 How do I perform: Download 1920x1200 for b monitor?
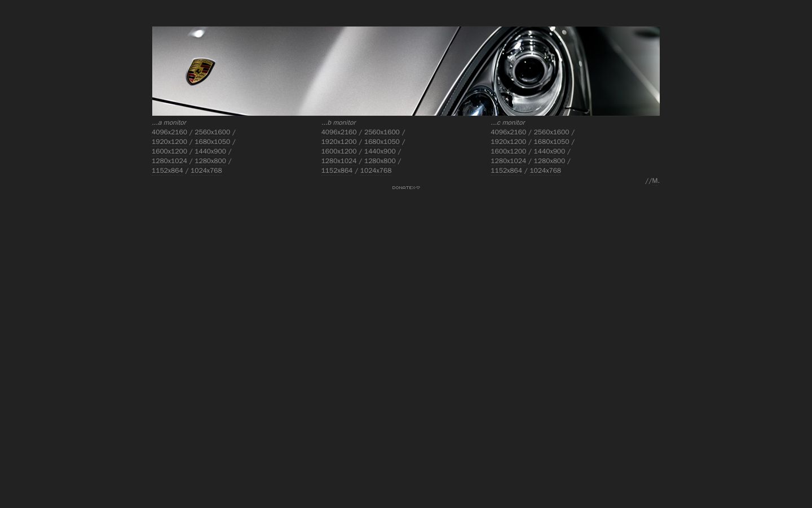pos(339,142)
